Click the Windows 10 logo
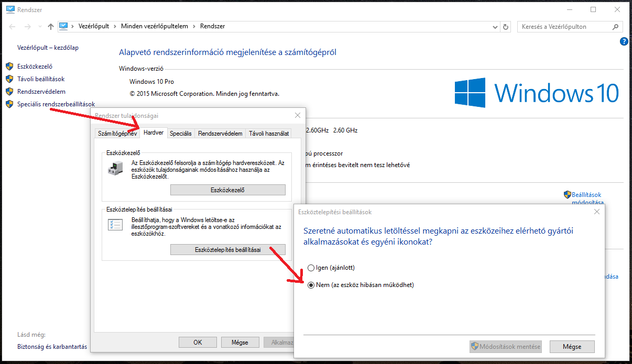 click(537, 93)
